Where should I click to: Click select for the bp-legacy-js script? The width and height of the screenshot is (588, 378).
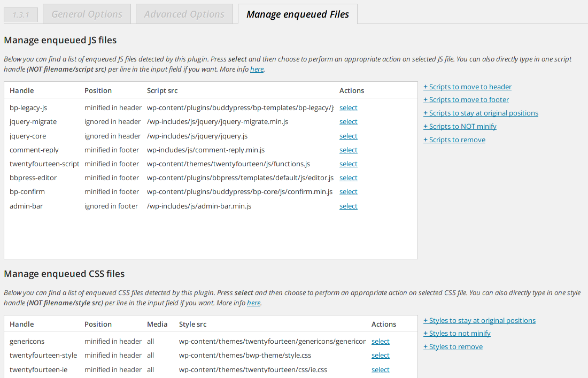348,107
